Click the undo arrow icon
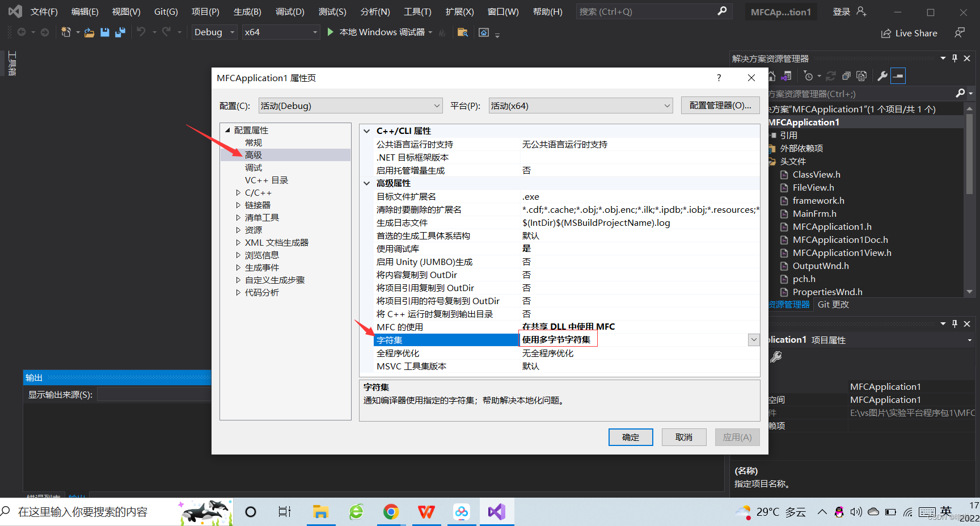 pyautogui.click(x=141, y=32)
